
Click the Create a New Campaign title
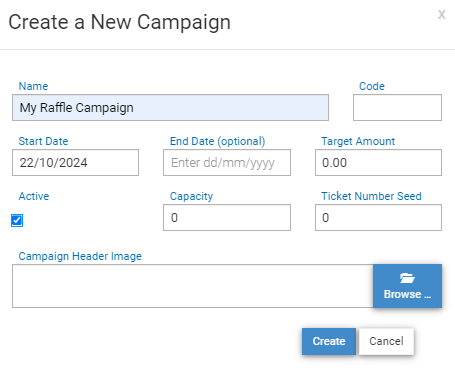pyautogui.click(x=119, y=22)
